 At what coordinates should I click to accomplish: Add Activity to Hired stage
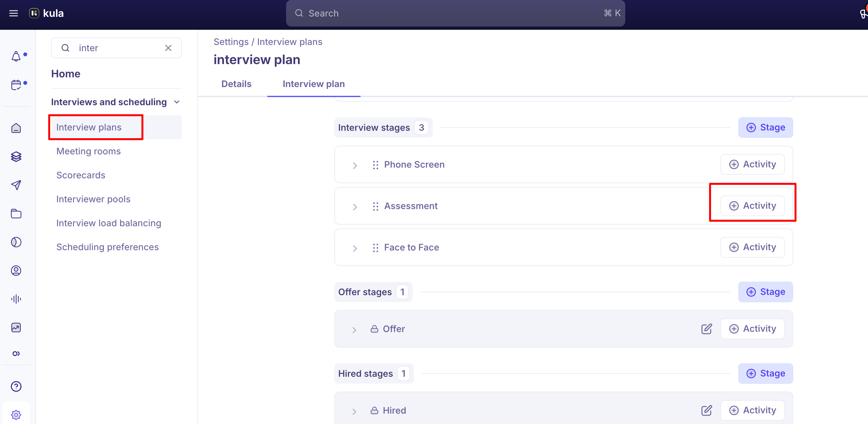pos(752,410)
